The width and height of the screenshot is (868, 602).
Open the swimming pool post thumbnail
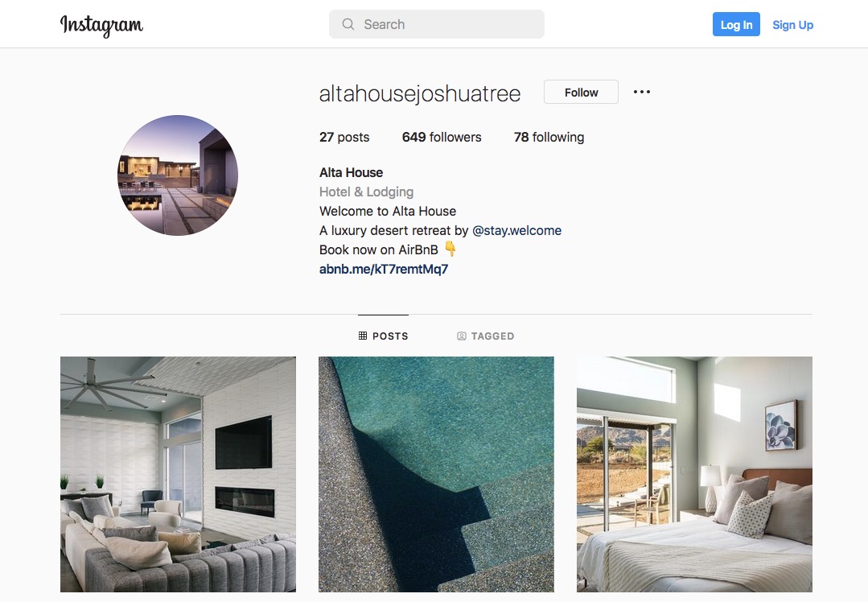coord(436,475)
